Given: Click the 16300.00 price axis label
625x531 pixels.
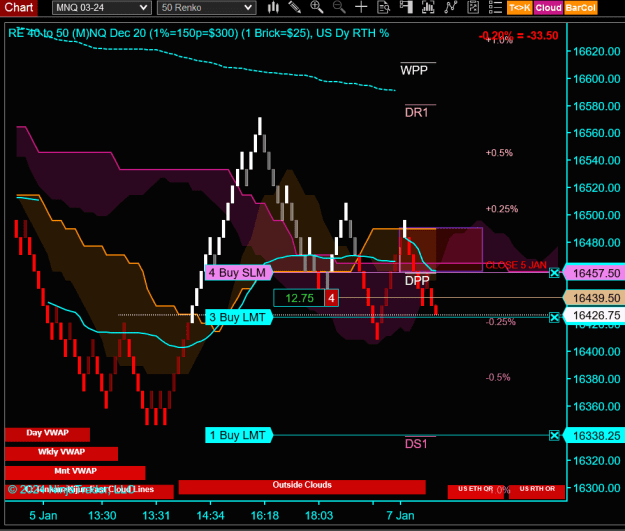Looking at the screenshot, I should click(x=596, y=488).
